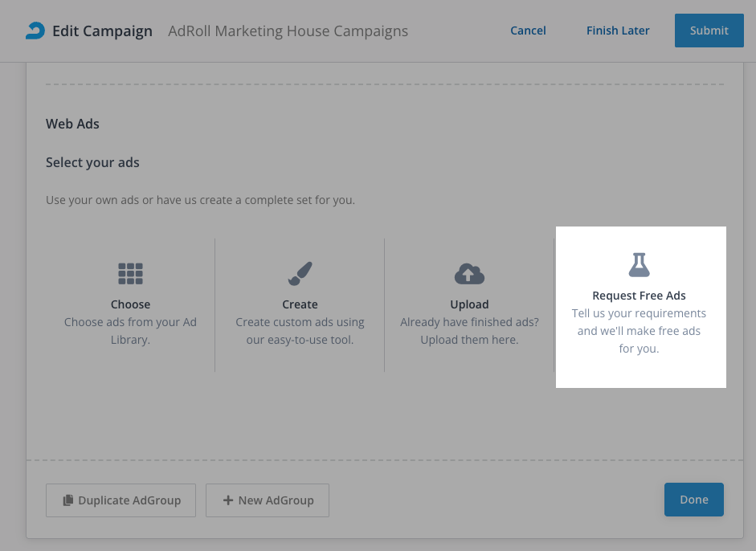Click the Duplicate AdGroup button label

coord(129,500)
